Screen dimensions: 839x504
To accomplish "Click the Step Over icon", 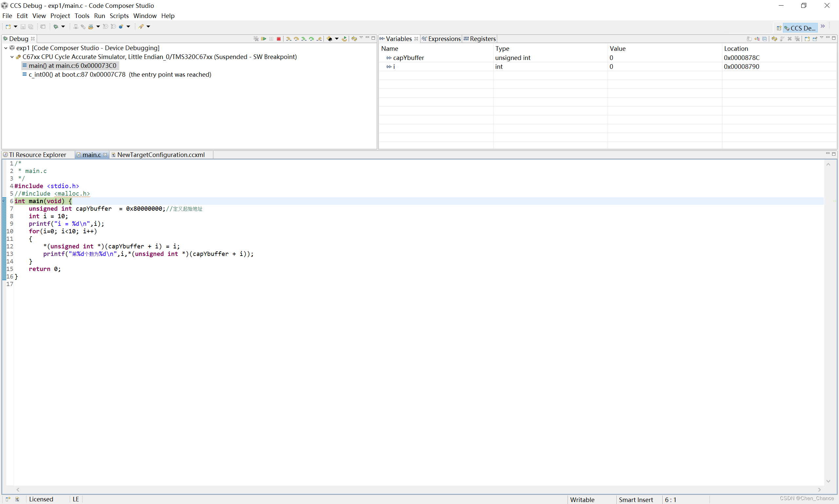I will [296, 39].
